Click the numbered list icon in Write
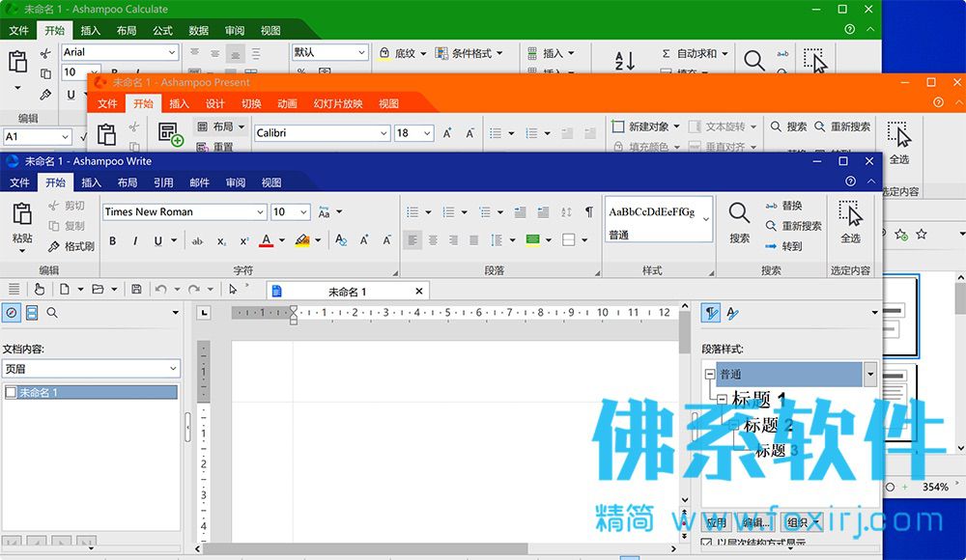The height and width of the screenshot is (560, 966). pyautogui.click(x=448, y=211)
